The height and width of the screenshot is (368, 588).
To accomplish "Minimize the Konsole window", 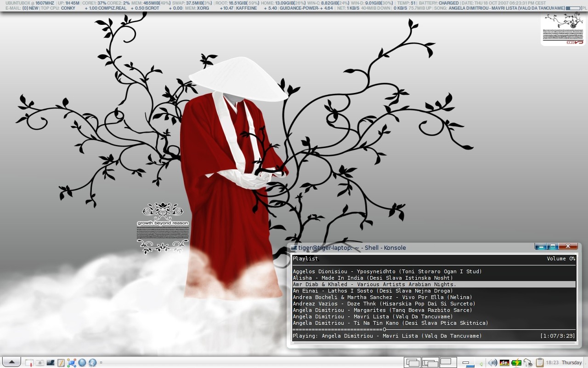I will tap(541, 247).
